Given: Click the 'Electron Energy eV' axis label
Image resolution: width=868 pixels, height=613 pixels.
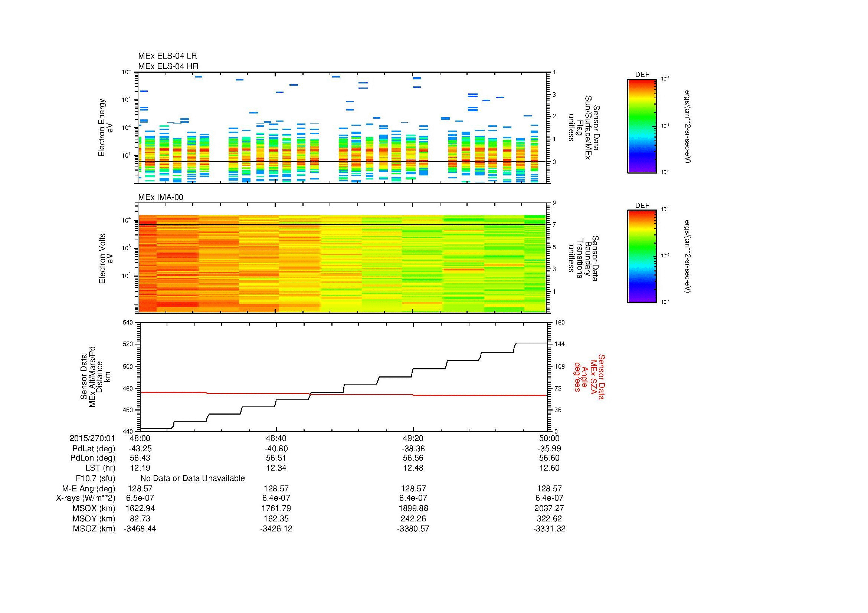Looking at the screenshot, I should [x=105, y=128].
